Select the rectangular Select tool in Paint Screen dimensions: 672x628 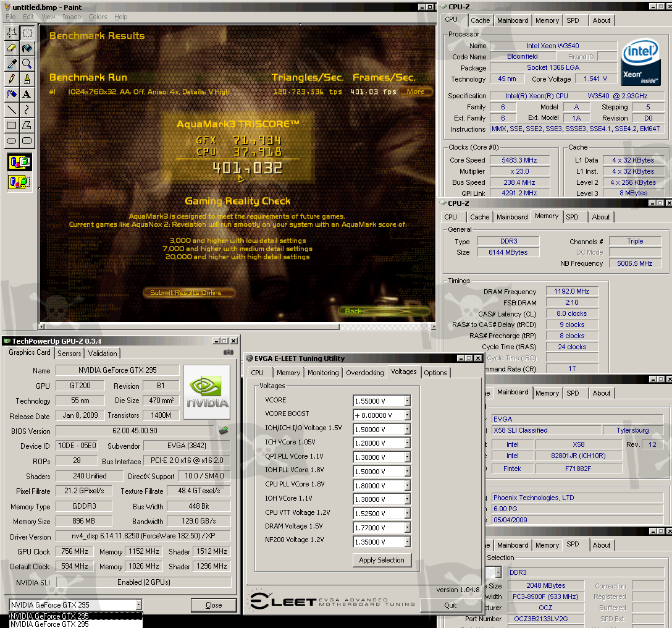click(27, 33)
